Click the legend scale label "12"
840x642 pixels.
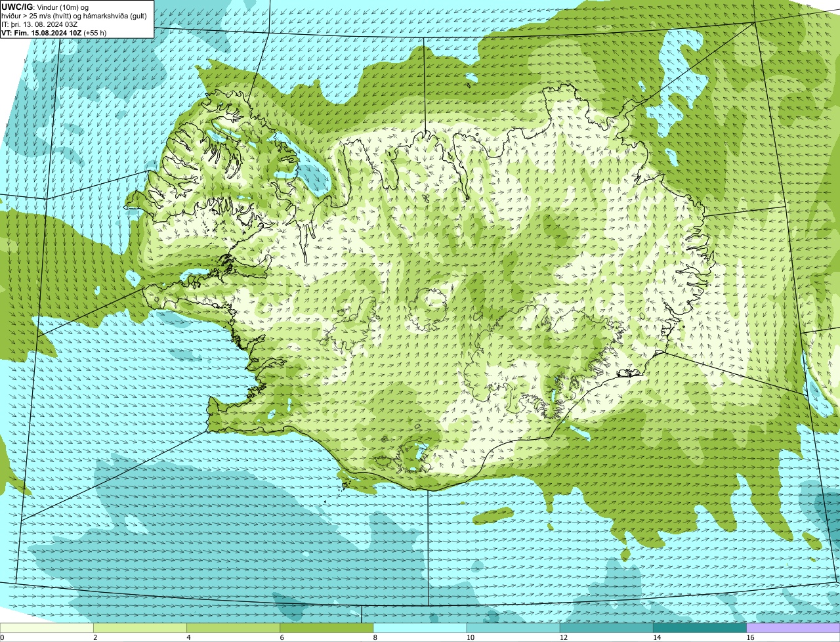[x=562, y=637]
